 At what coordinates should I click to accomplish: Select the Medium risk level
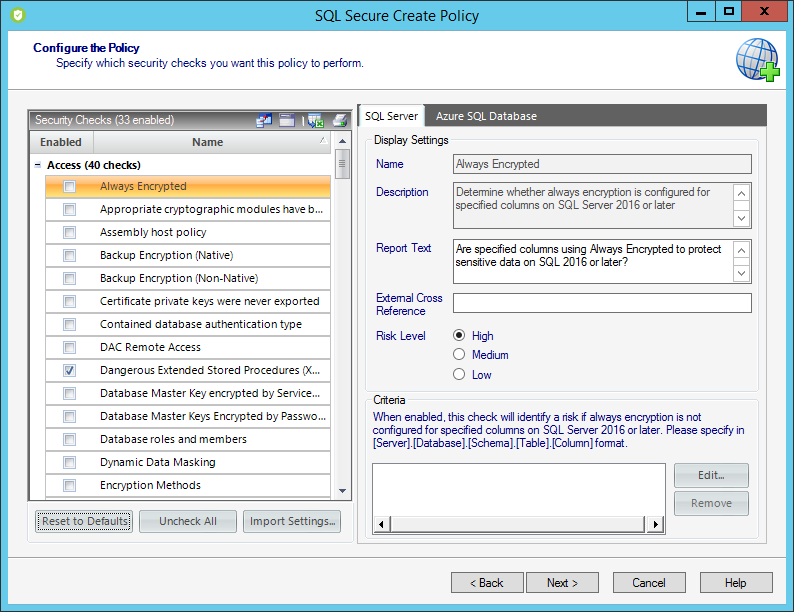[x=460, y=355]
